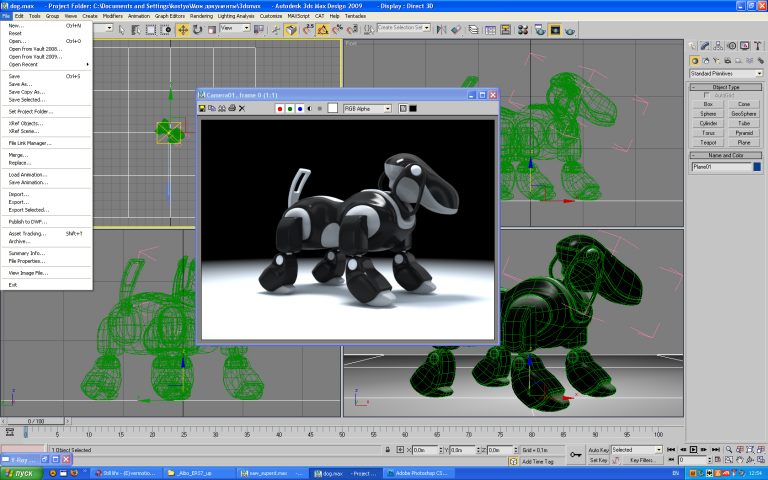Switch to the Modify command panel tab
Screen dimensions: 768x480
pos(705,46)
